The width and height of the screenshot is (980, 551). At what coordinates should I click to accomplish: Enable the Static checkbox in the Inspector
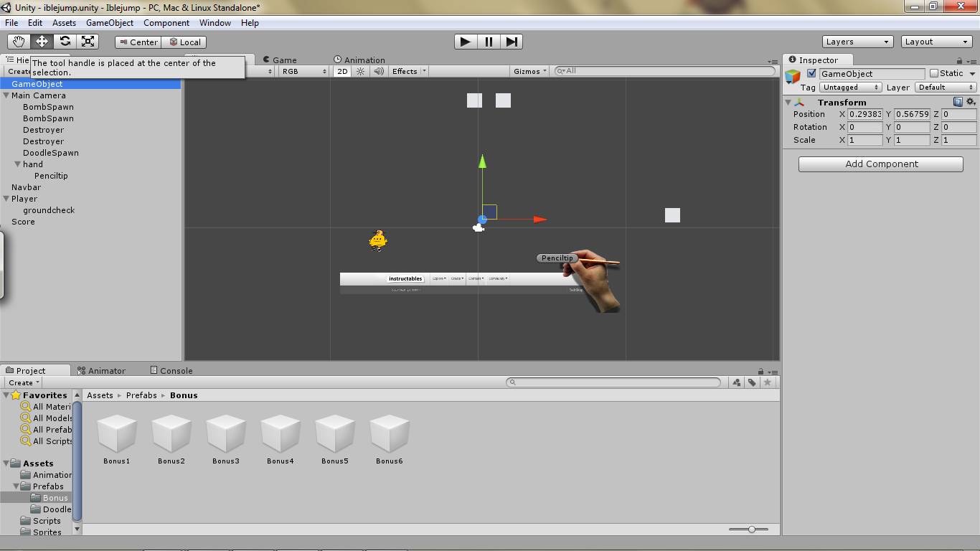[934, 73]
